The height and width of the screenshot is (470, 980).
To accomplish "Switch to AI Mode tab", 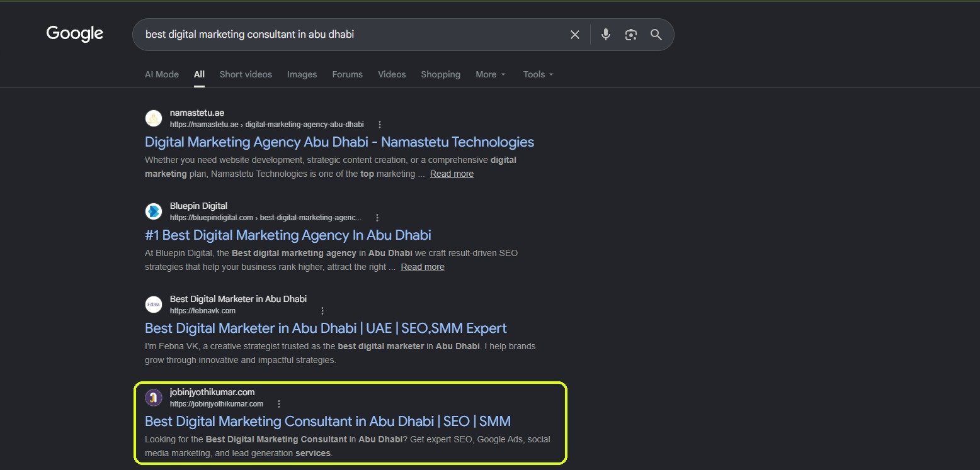I will [x=162, y=74].
